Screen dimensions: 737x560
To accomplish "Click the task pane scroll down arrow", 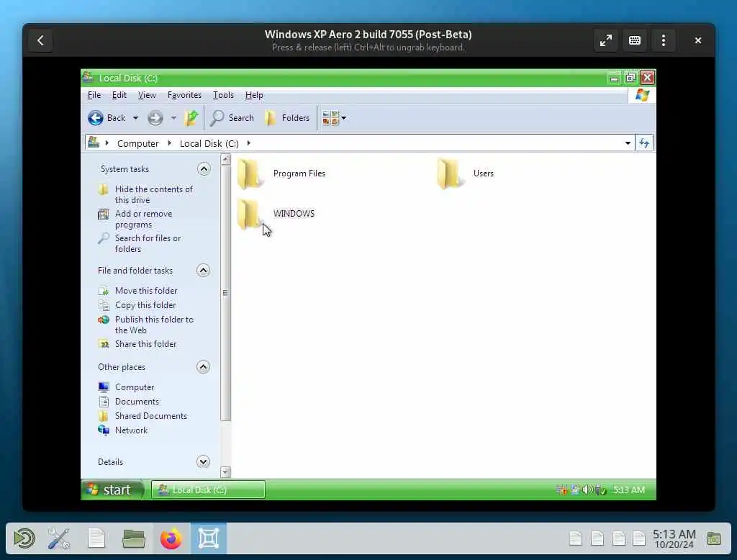I will (x=225, y=471).
